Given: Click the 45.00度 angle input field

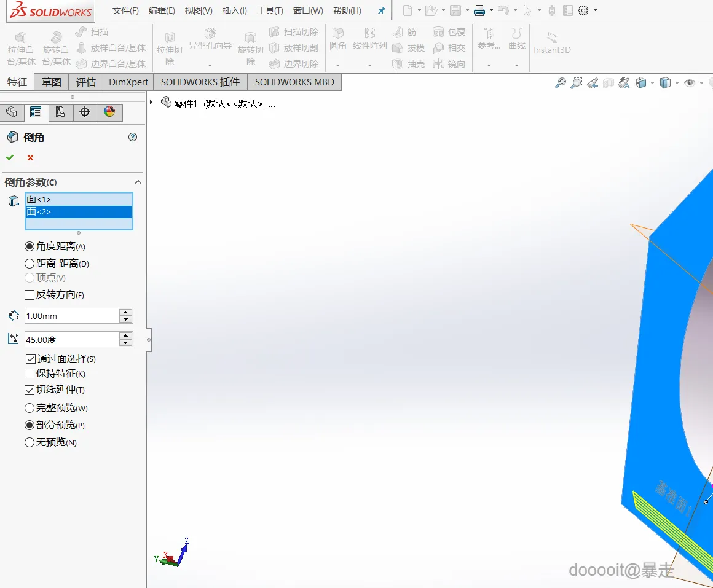Looking at the screenshot, I should pos(72,339).
